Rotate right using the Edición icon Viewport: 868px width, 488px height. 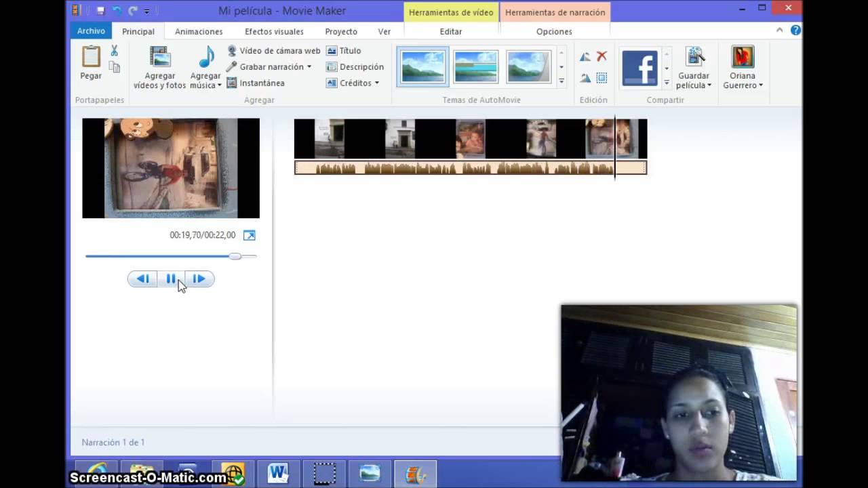pyautogui.click(x=585, y=79)
